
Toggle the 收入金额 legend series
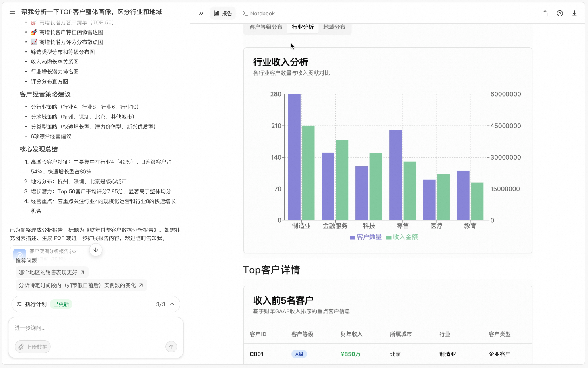[402, 237]
